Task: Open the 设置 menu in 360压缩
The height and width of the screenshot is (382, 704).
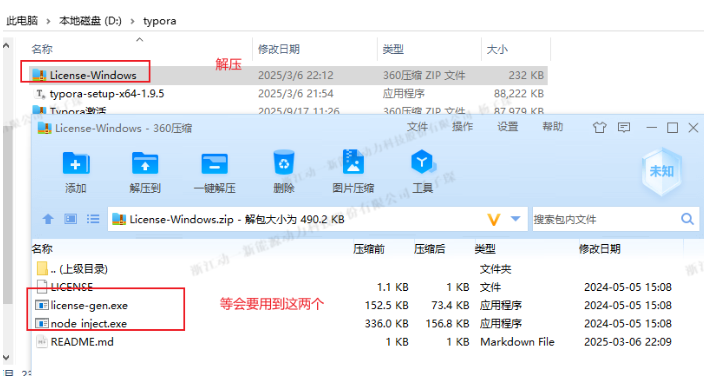Action: (507, 127)
